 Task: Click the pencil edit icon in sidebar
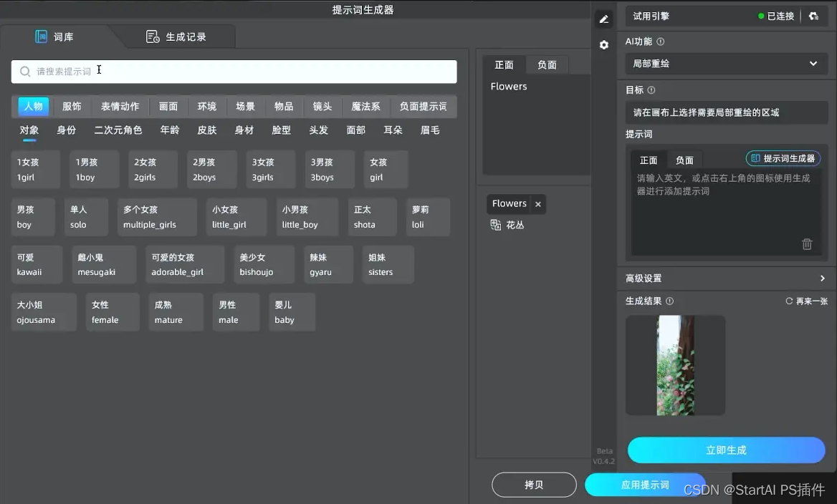(603, 19)
